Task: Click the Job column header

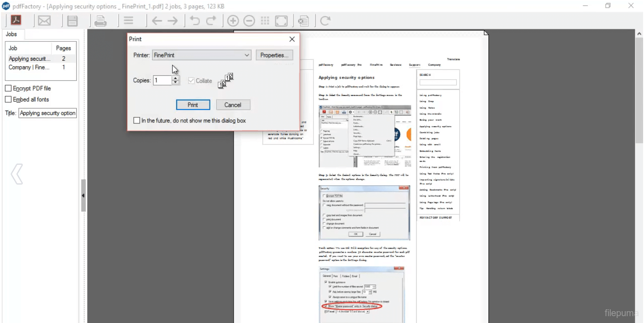Action: pos(28,48)
